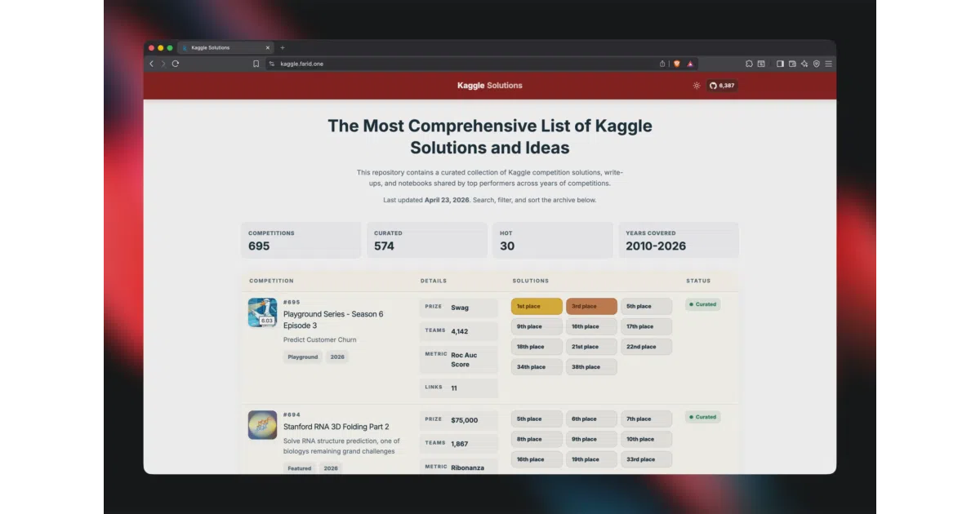Click the Links 11 detail cell
The image size is (980, 514).
click(x=459, y=388)
